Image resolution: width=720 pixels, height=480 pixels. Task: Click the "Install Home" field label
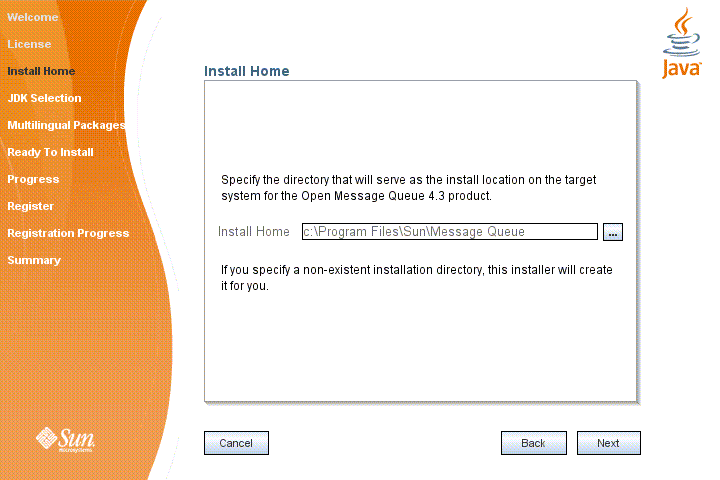pos(253,232)
